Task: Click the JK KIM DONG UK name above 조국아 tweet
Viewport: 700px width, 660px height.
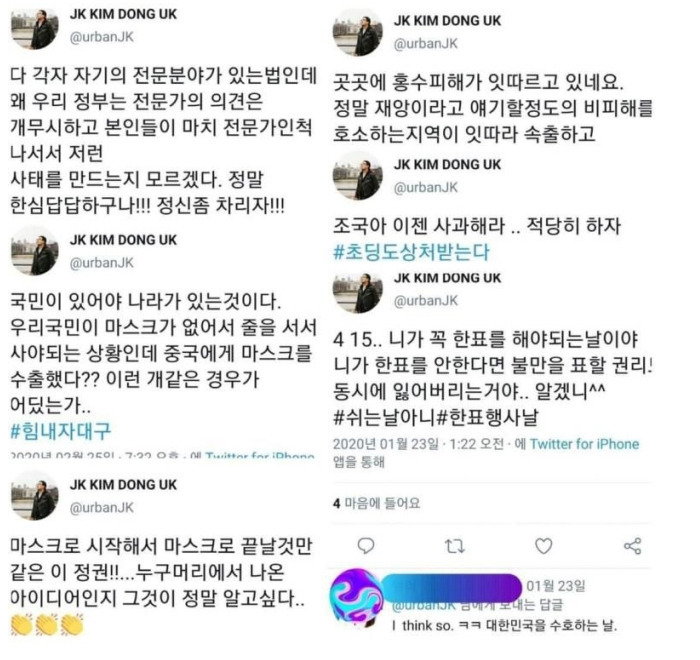Action: point(447,164)
